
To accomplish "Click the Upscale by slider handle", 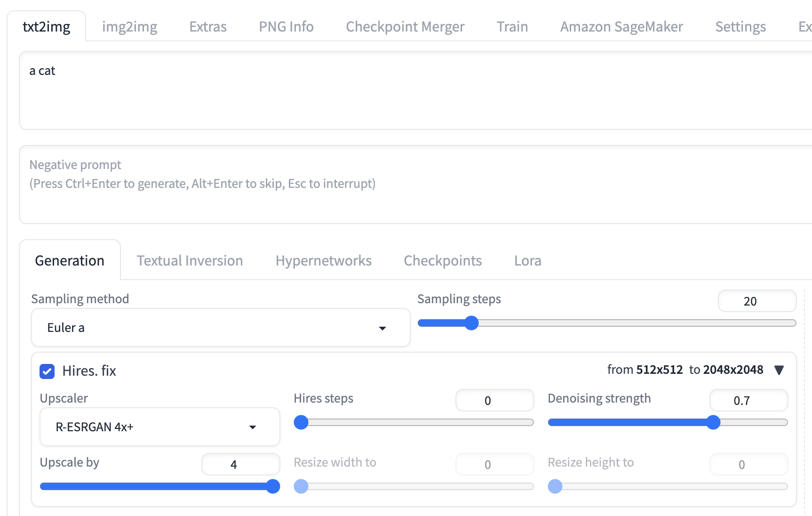I will point(273,486).
